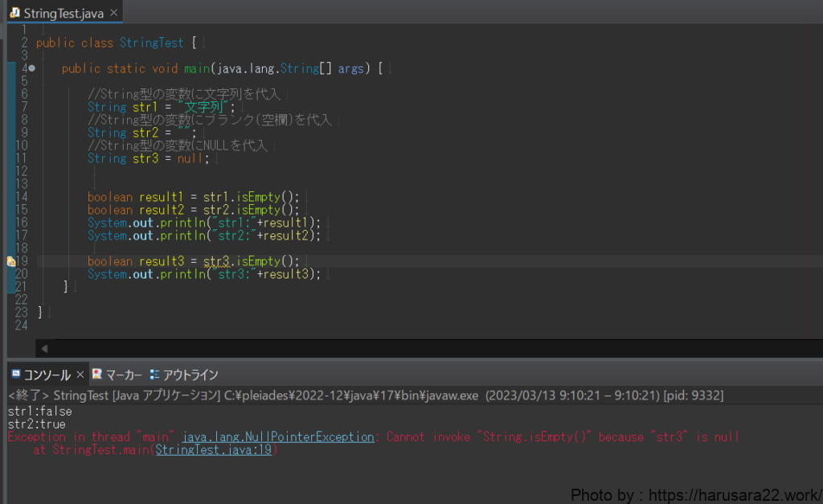Click the アウトライン tab's outline icon
The width and height of the screenshot is (823, 504).
click(x=154, y=375)
